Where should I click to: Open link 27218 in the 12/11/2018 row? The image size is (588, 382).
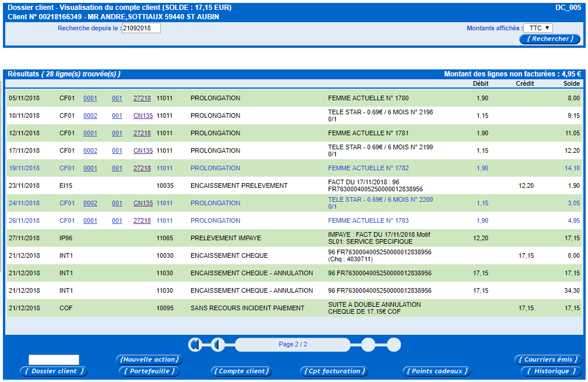pyautogui.click(x=142, y=134)
